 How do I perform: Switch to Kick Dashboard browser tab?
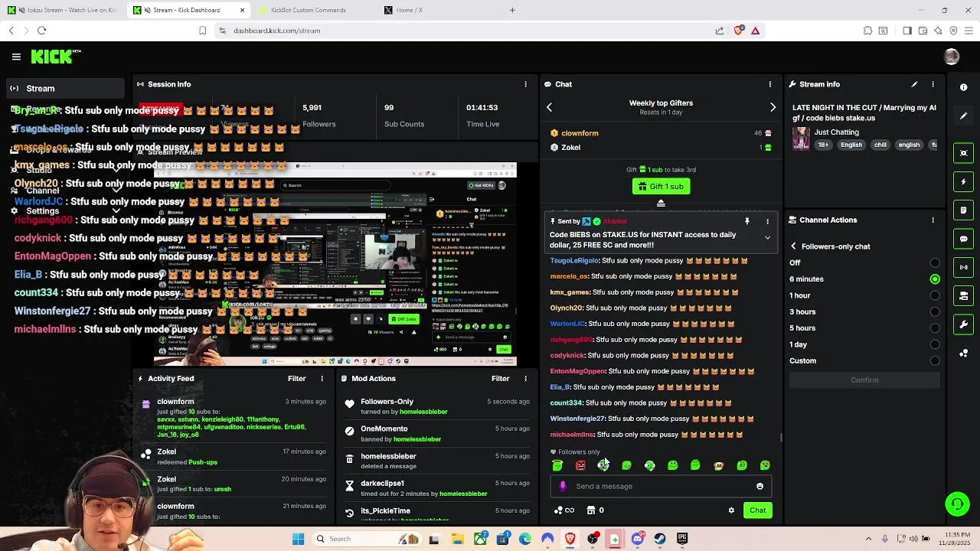(190, 10)
